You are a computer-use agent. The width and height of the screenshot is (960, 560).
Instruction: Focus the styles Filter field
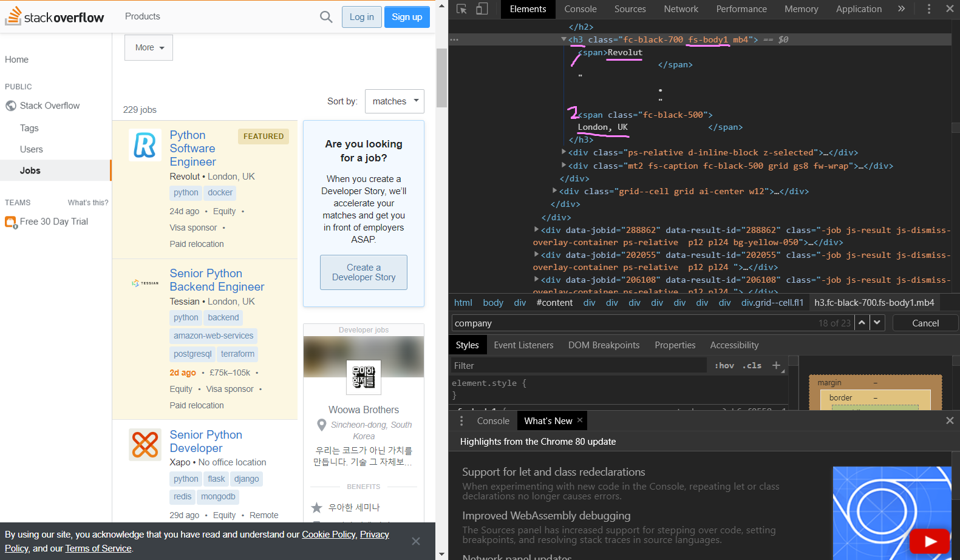pyautogui.click(x=578, y=365)
